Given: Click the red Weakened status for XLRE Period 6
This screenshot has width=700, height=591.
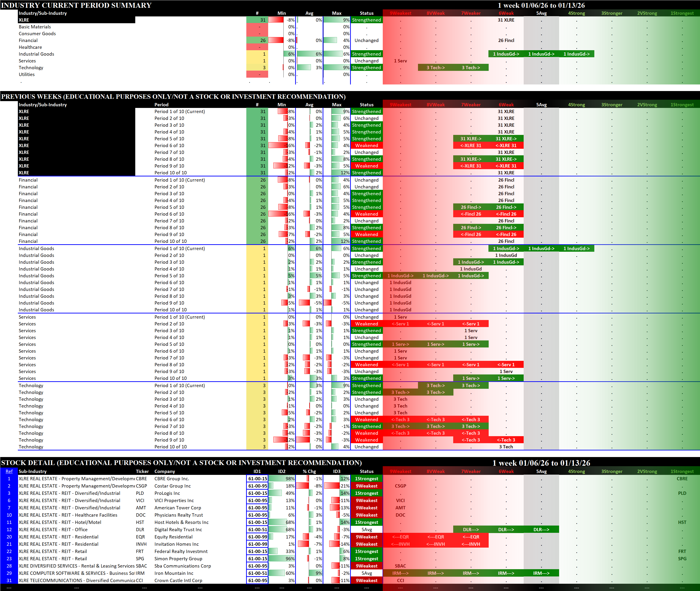Looking at the screenshot, I should [x=366, y=145].
